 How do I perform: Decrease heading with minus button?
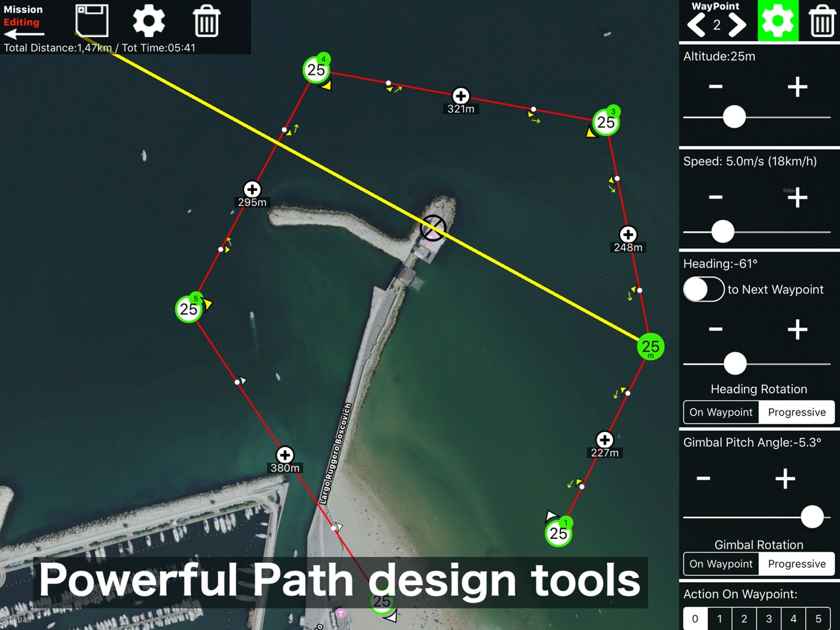pyautogui.click(x=716, y=330)
